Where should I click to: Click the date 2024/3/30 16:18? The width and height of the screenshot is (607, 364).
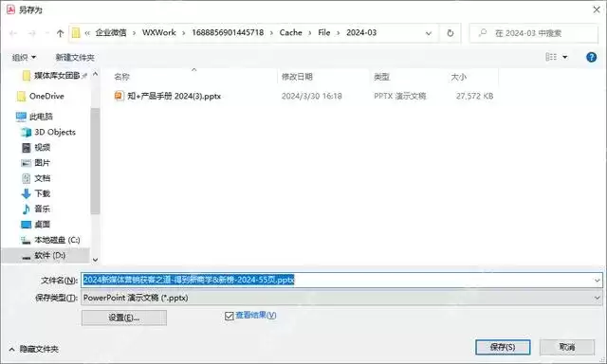coord(312,96)
